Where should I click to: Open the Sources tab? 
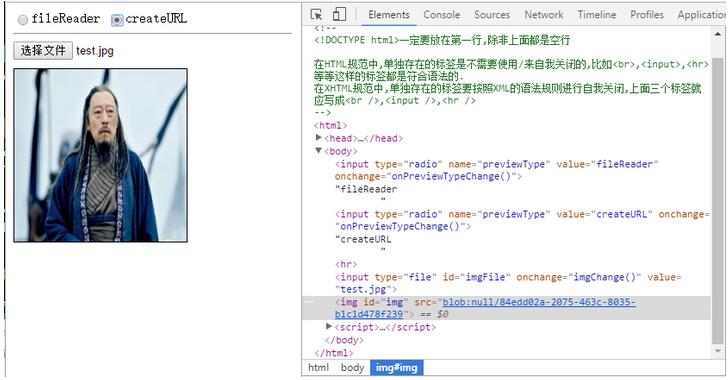click(x=492, y=15)
